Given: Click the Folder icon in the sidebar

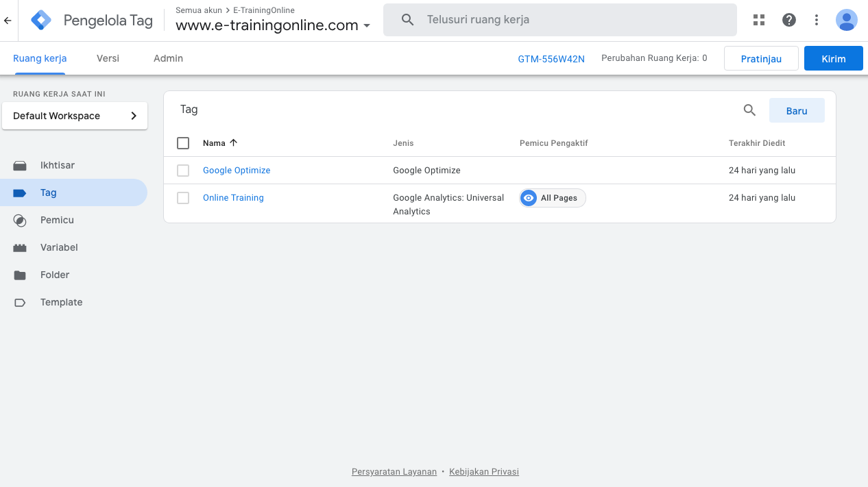Looking at the screenshot, I should tap(20, 275).
